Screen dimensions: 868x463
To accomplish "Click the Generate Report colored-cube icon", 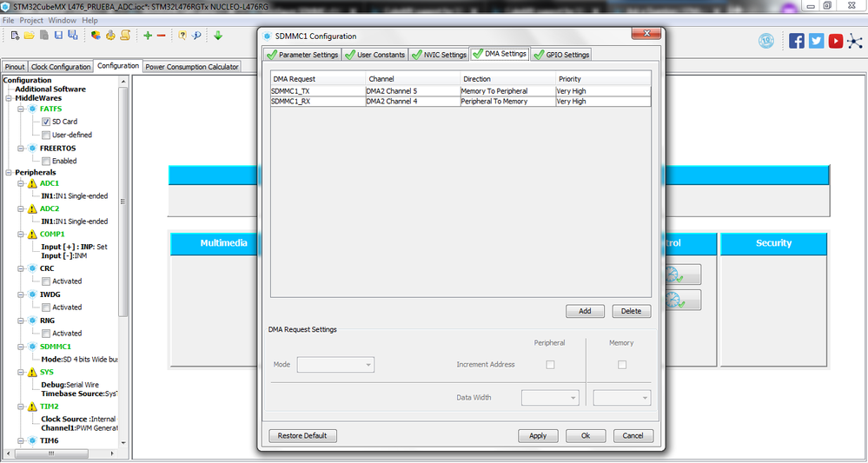I will coord(96,36).
